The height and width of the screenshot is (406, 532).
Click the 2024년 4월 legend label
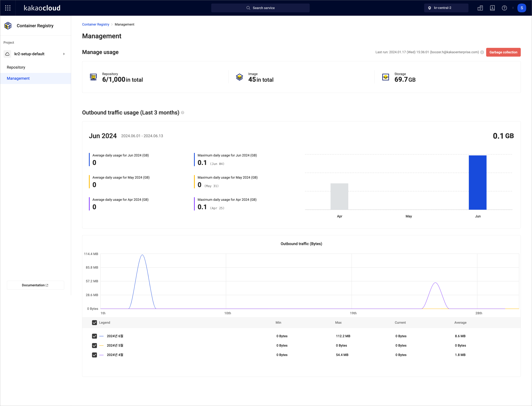pos(115,355)
